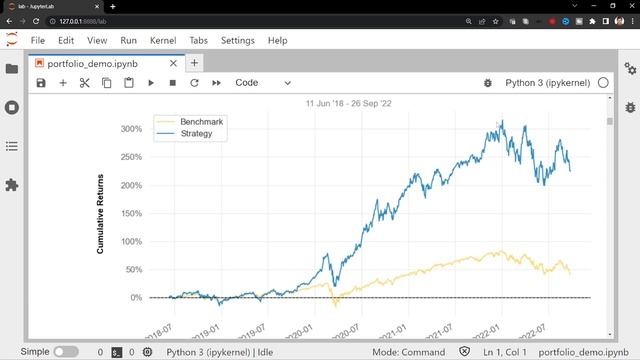Open Running Terminals and Kernels panel
Screen dimensions: 640x360
click(12, 108)
